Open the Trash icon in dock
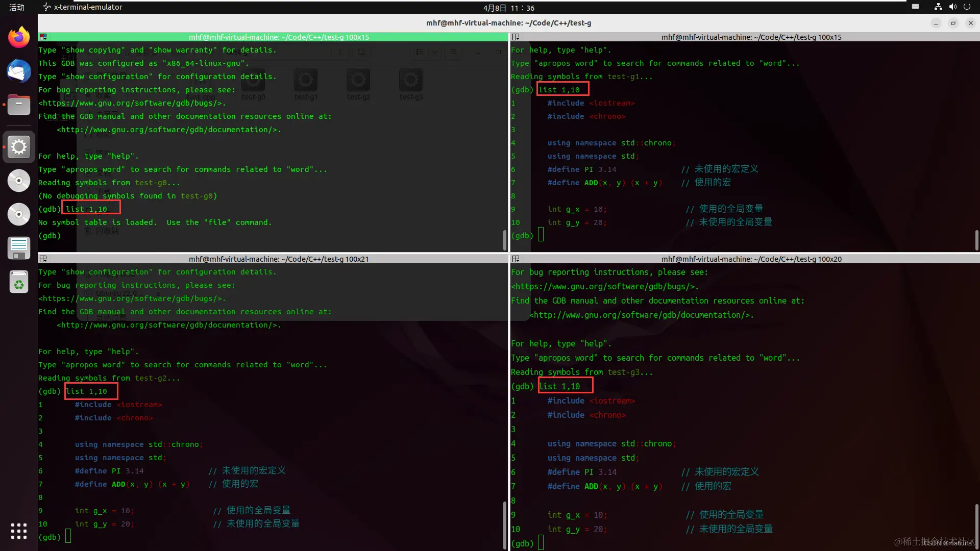 19,282
